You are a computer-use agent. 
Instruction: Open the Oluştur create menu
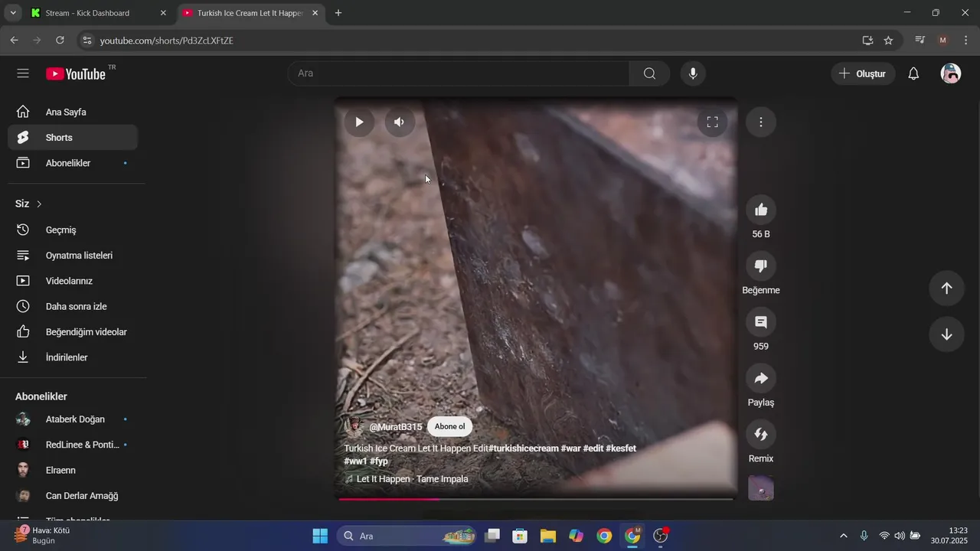pyautogui.click(x=863, y=73)
